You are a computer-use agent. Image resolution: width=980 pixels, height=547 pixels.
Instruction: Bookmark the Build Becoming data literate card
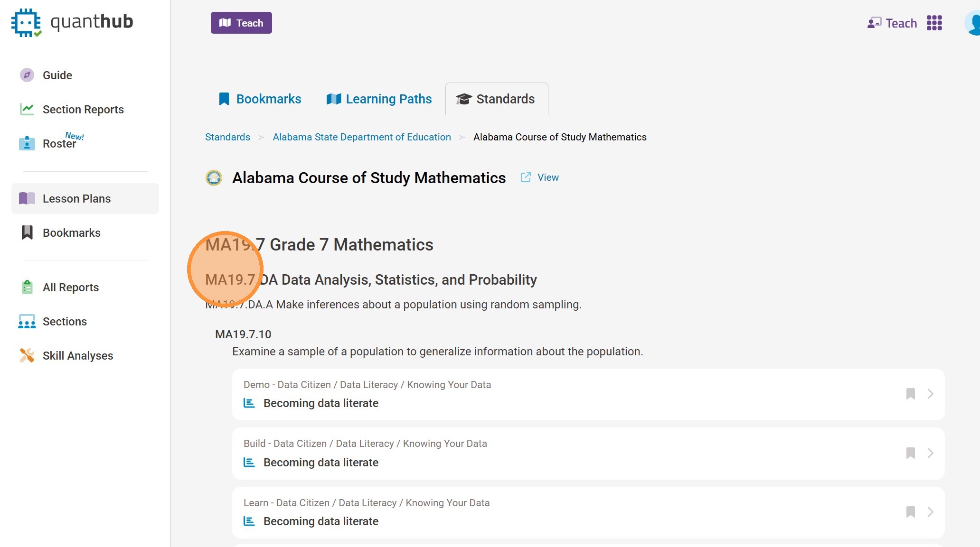[x=910, y=453]
